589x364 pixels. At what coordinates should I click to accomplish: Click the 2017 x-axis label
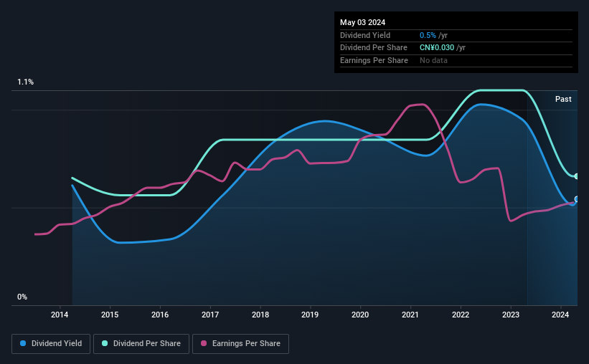pyautogui.click(x=210, y=315)
